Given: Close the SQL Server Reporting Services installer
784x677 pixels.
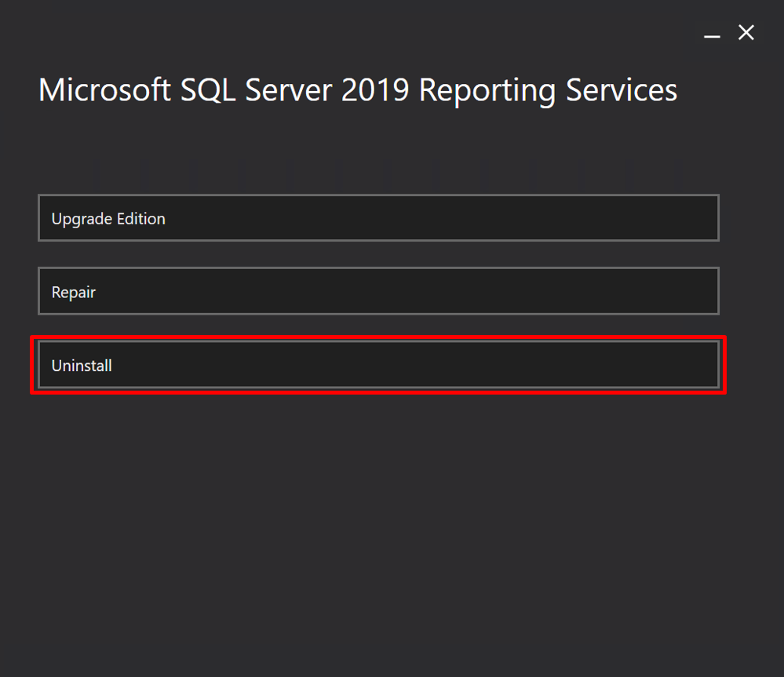Looking at the screenshot, I should point(746,33).
